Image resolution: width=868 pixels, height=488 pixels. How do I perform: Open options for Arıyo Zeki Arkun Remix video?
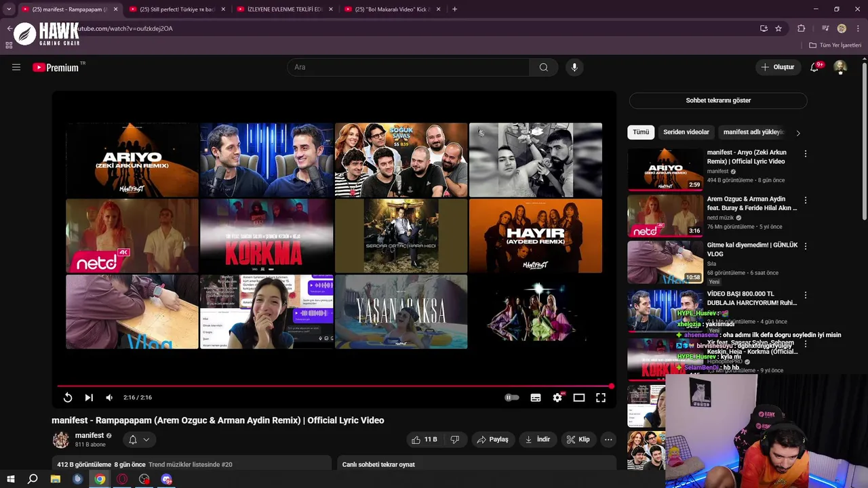point(806,154)
